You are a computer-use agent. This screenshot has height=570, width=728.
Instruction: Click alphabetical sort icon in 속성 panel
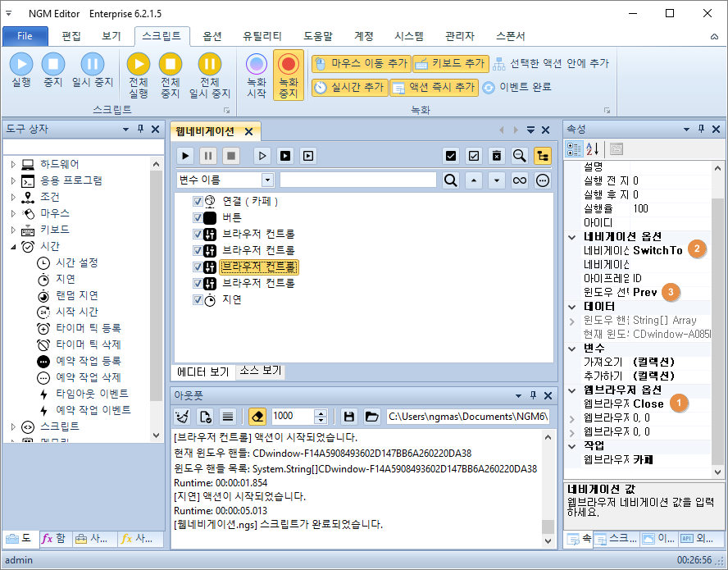pyautogui.click(x=592, y=149)
